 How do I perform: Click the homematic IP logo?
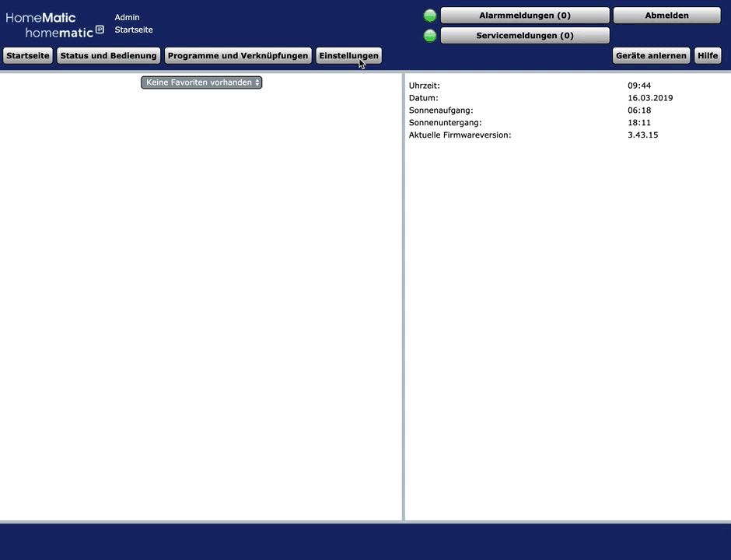pos(64,32)
